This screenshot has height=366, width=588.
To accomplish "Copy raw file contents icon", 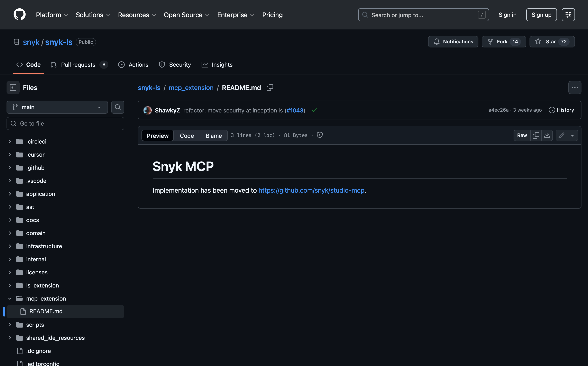I will 536,135.
